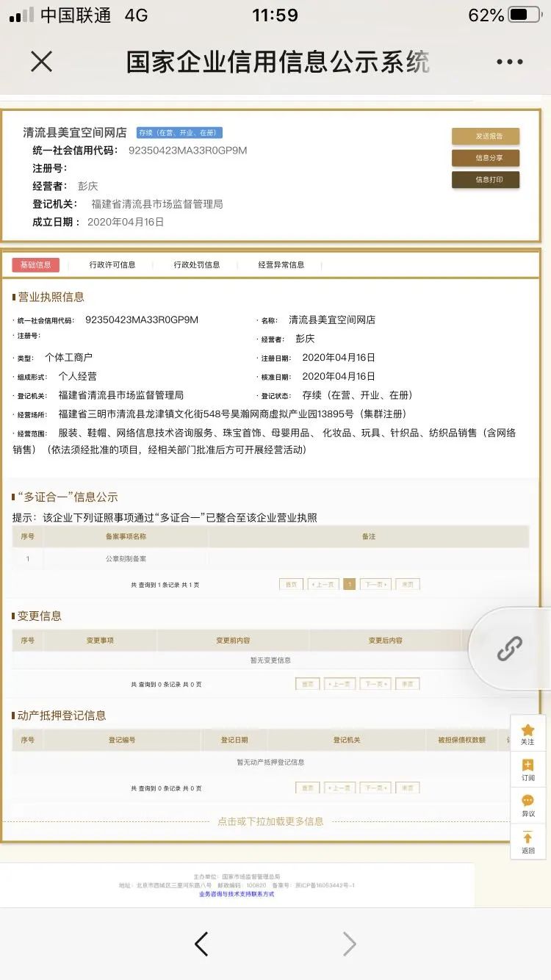Switch to the 行政许可信息 tab
This screenshot has height=980, width=551.
[x=112, y=264]
